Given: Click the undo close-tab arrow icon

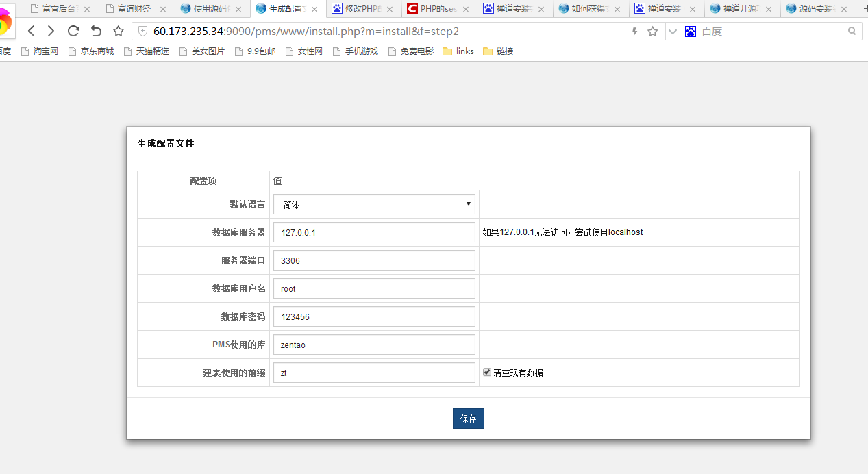Looking at the screenshot, I should coord(96,31).
